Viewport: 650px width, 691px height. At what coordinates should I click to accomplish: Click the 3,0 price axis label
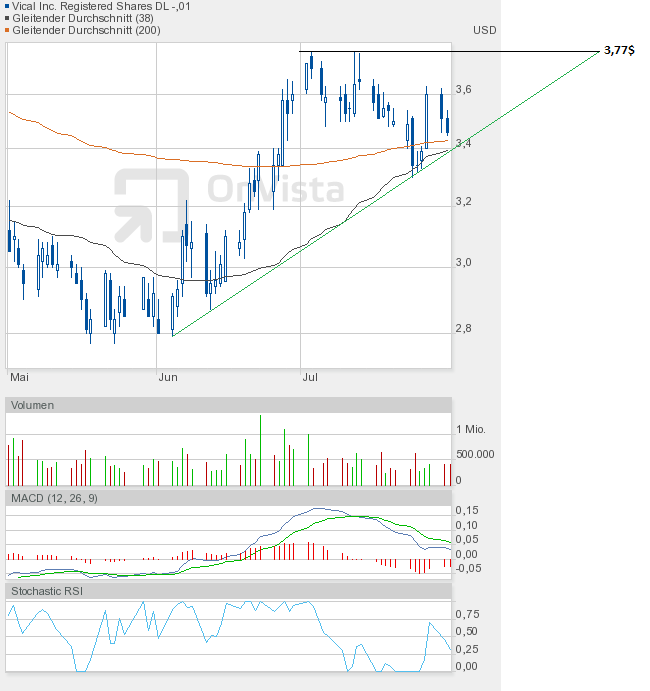coord(463,262)
